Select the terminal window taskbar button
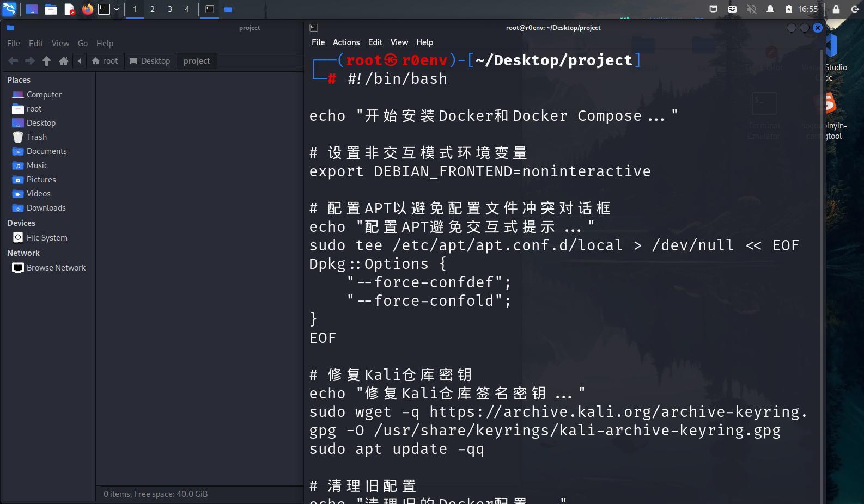Image resolution: width=864 pixels, height=504 pixels. pyautogui.click(x=210, y=9)
